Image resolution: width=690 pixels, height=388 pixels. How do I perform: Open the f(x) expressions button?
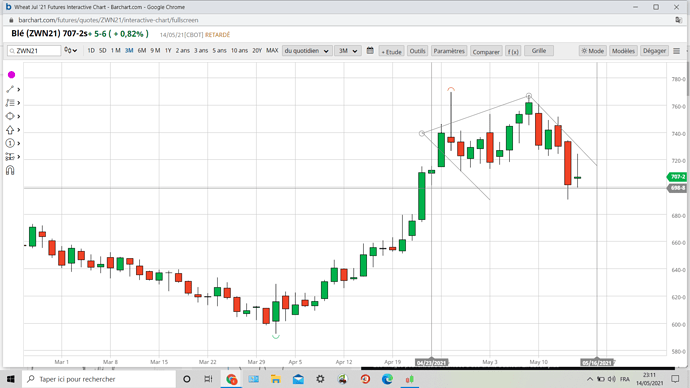pos(513,51)
